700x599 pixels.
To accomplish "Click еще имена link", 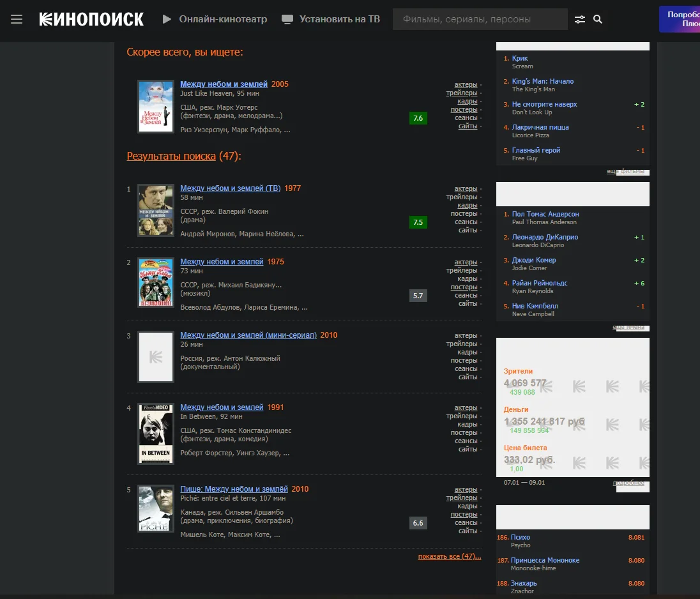I will pos(628,327).
